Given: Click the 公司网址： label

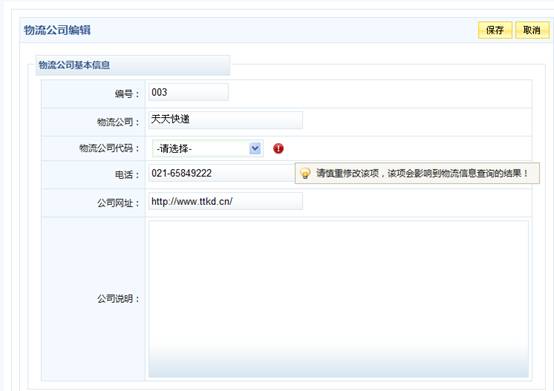Looking at the screenshot, I should click(118, 203).
